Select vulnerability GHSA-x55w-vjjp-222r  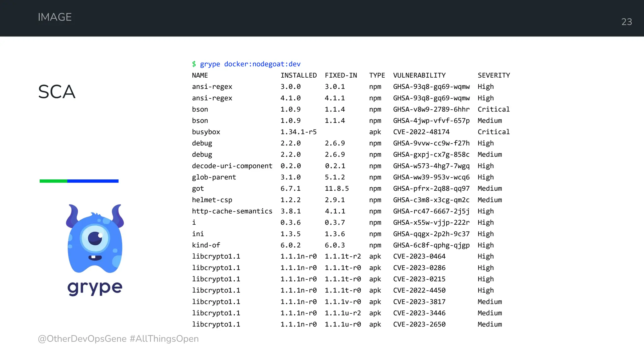tap(431, 222)
